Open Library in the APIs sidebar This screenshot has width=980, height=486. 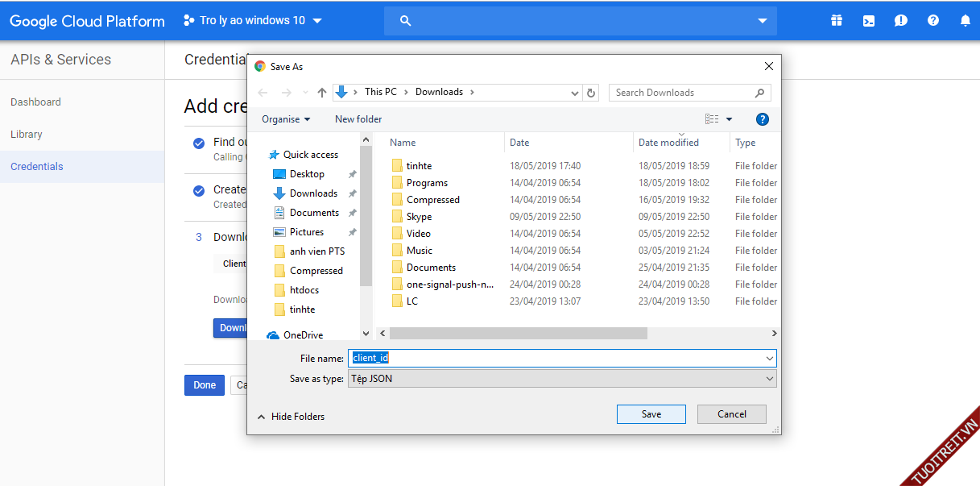[27, 135]
